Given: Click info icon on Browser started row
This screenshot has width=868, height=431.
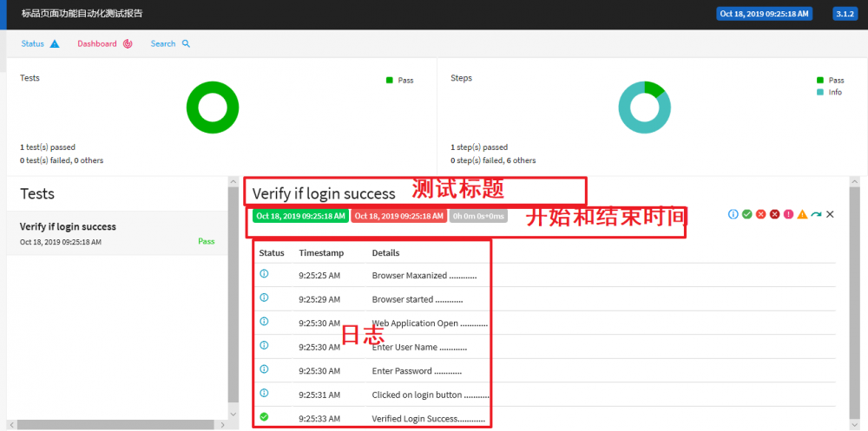Looking at the screenshot, I should coord(264,297).
